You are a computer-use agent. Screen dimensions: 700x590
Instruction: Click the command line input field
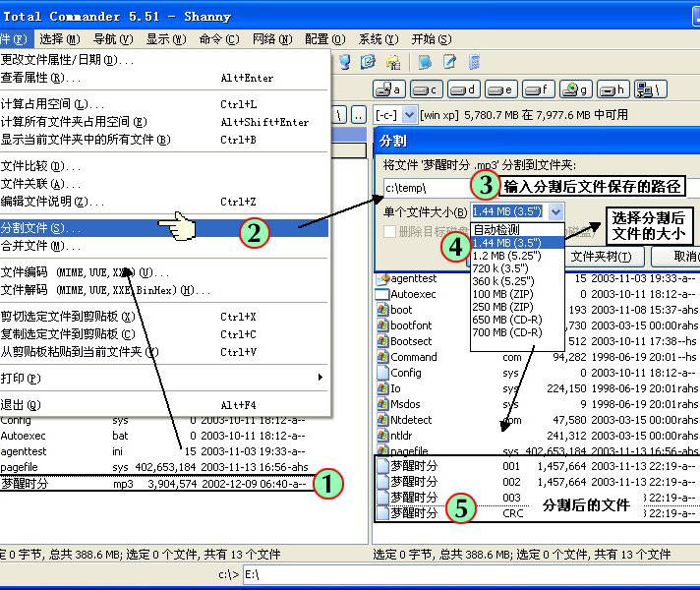pyautogui.click(x=393, y=573)
